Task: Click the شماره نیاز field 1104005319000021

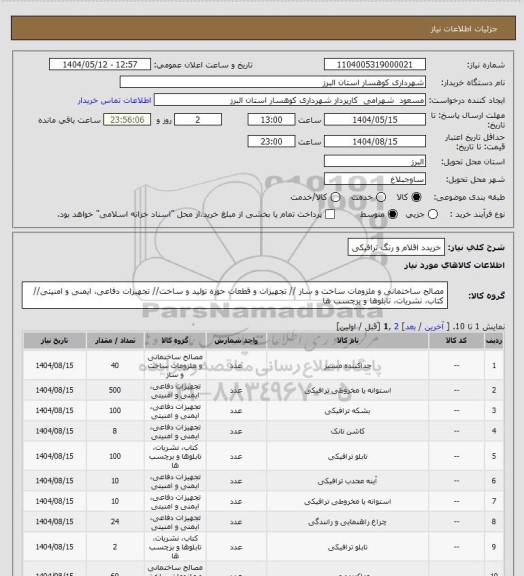Action: (x=375, y=65)
